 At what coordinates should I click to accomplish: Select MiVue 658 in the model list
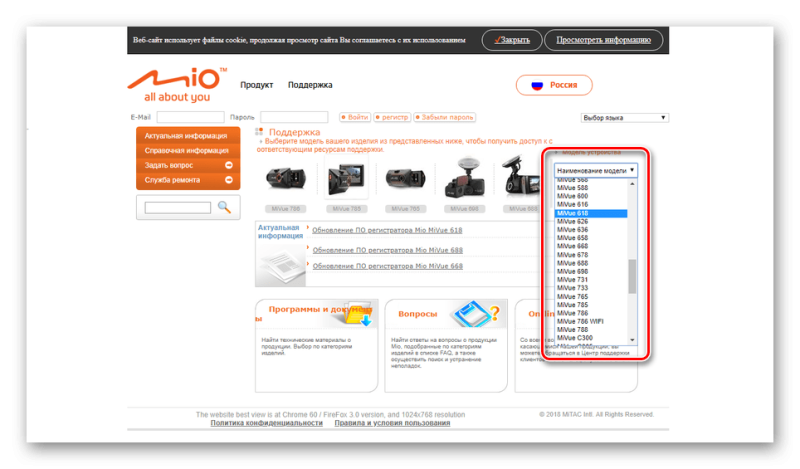[x=591, y=238]
